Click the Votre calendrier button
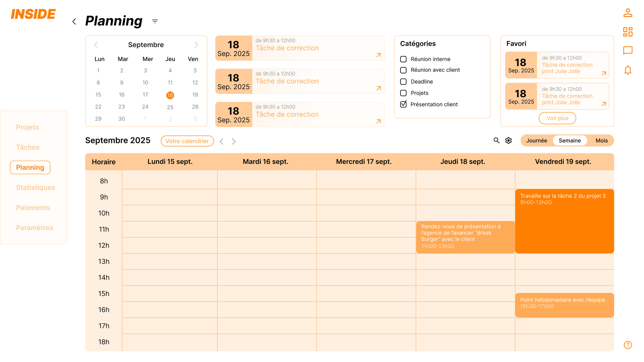Image resolution: width=644 pixels, height=362 pixels. point(187,141)
